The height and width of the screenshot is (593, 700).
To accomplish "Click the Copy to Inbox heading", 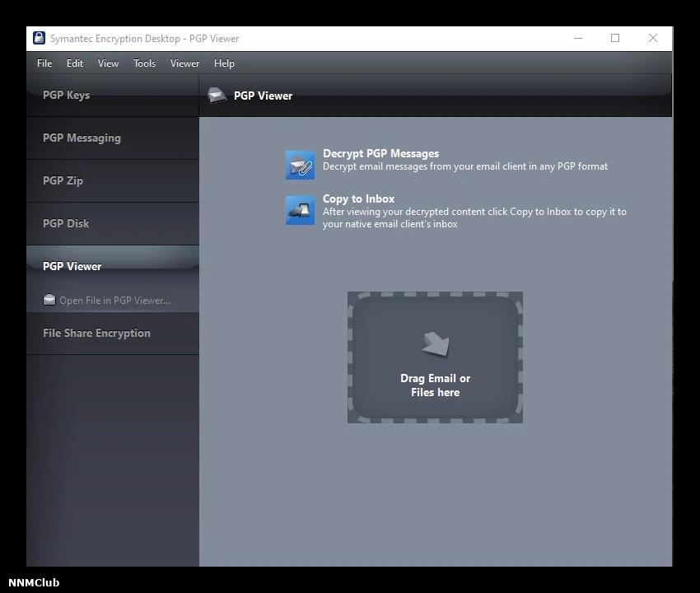I will [x=358, y=198].
